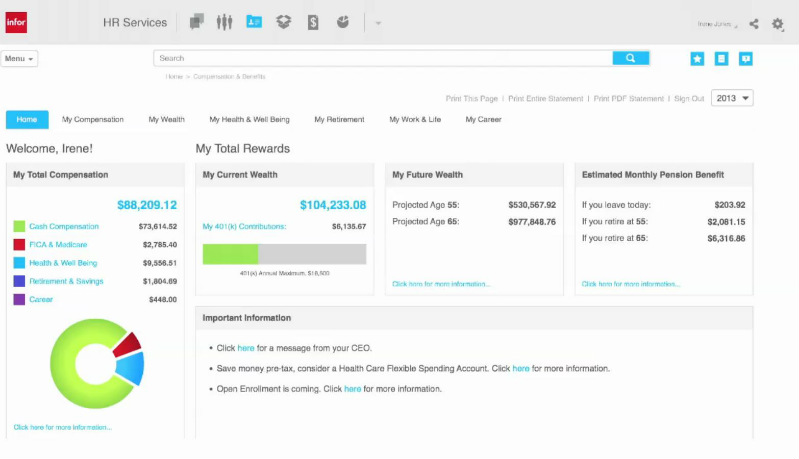Click the dropbox-style box icon
The width and height of the screenshot is (799, 459).
283,22
